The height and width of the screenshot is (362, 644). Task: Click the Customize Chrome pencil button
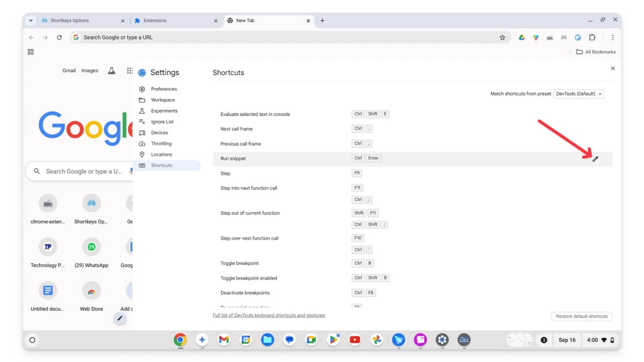pos(120,318)
